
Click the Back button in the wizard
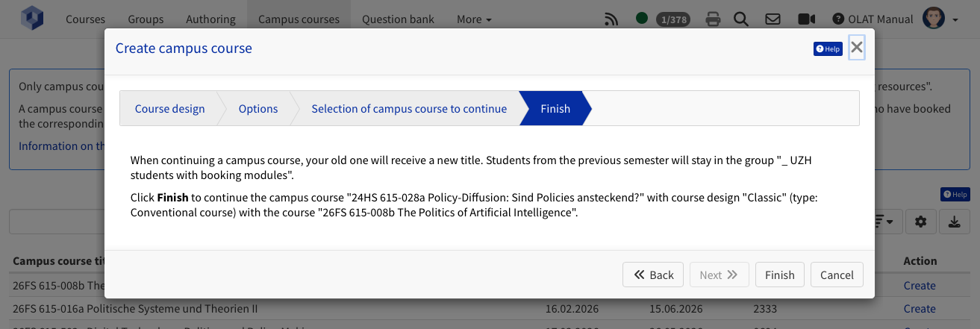653,275
